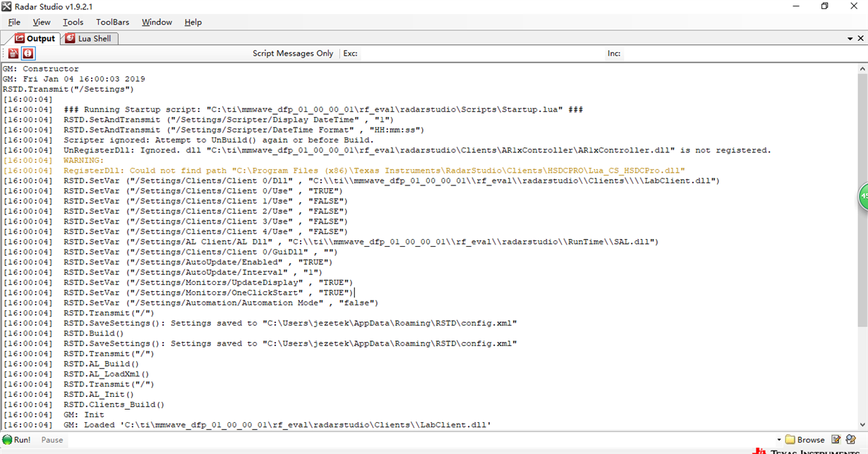Select the Client 4/Use "FALSE" line

point(175,232)
